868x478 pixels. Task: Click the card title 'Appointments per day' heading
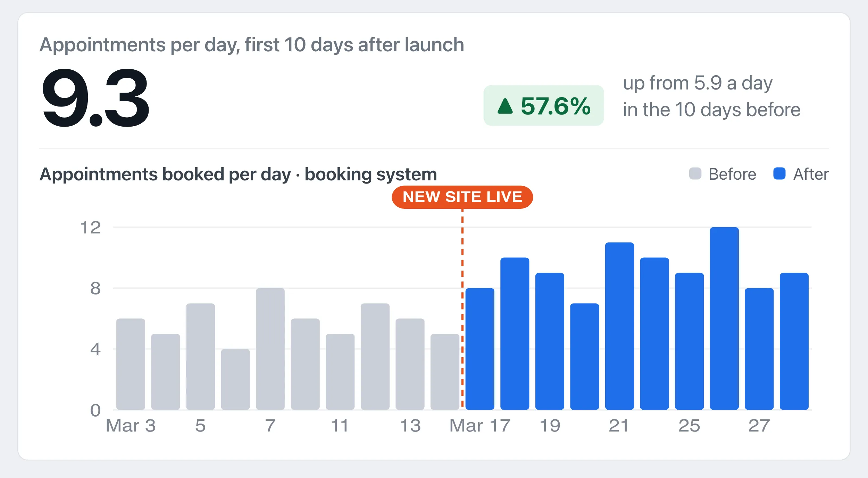pos(252,45)
